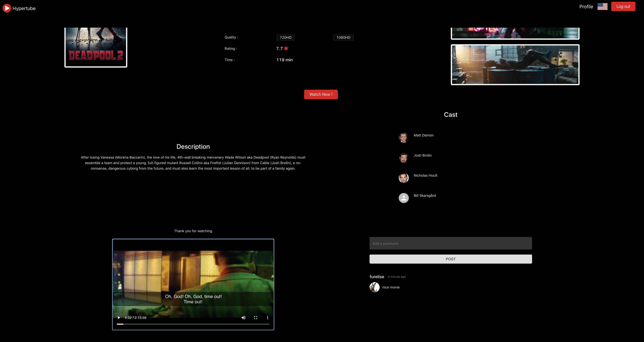Select 1080HD quality option
The width and height of the screenshot is (644, 342).
point(343,37)
